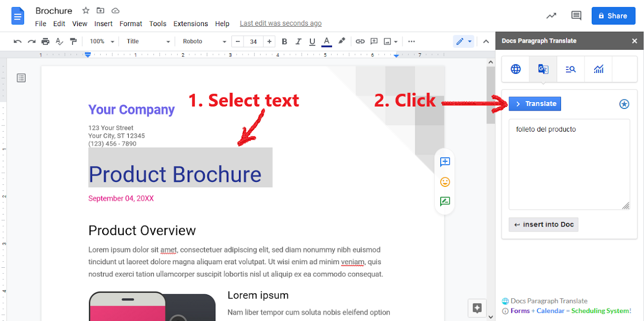The height and width of the screenshot is (321, 644).
Task: Toggle underline formatting
Action: [312, 41]
